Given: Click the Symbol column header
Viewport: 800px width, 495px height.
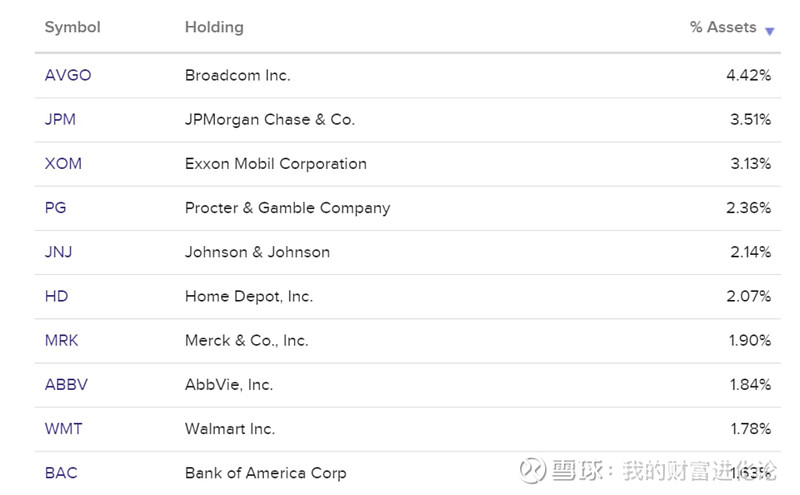Looking at the screenshot, I should pos(73,27).
